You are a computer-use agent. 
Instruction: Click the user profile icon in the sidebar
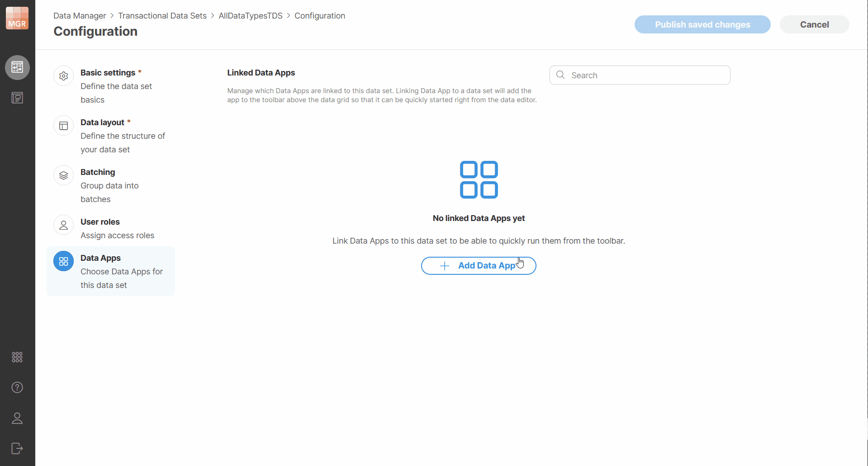pyautogui.click(x=17, y=418)
